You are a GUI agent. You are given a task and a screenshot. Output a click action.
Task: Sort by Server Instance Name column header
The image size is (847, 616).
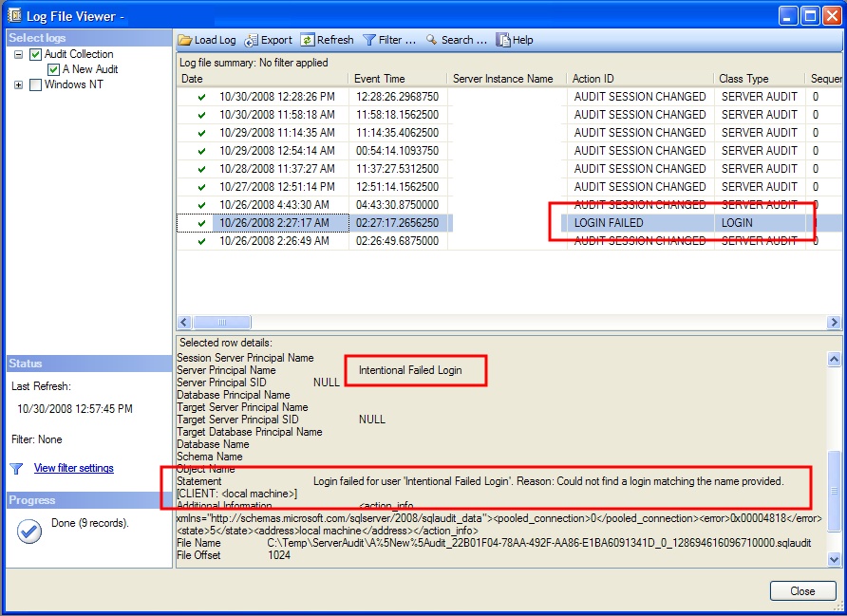tap(507, 79)
